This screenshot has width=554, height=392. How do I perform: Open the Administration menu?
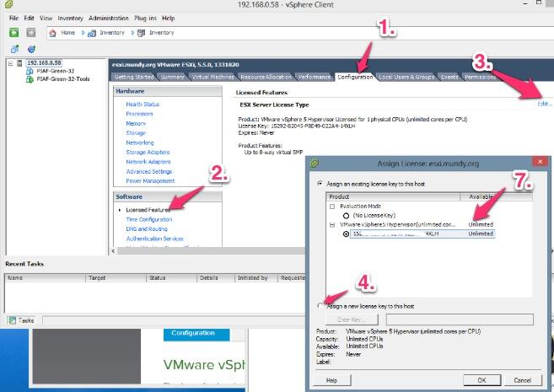[109, 18]
